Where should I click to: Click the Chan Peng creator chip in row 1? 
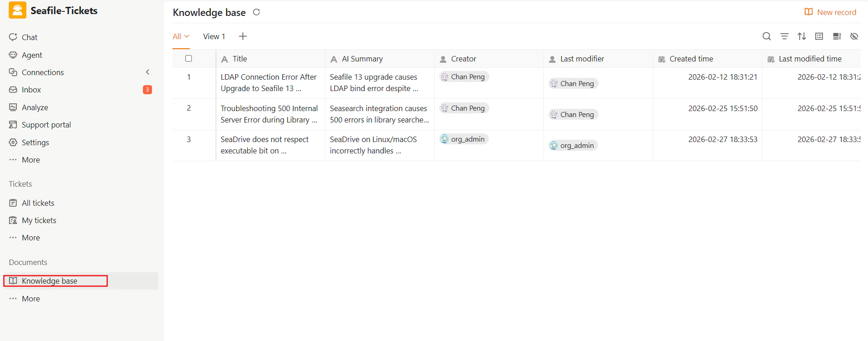(464, 76)
